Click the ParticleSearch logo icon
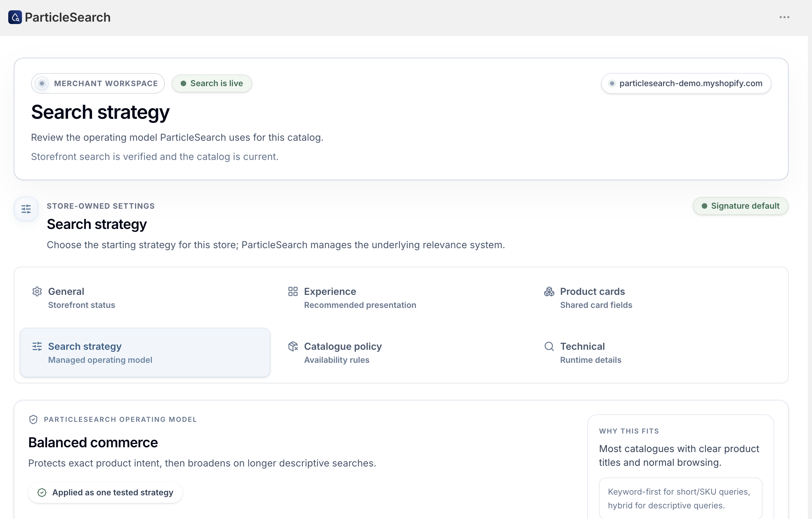812x519 pixels. point(15,17)
